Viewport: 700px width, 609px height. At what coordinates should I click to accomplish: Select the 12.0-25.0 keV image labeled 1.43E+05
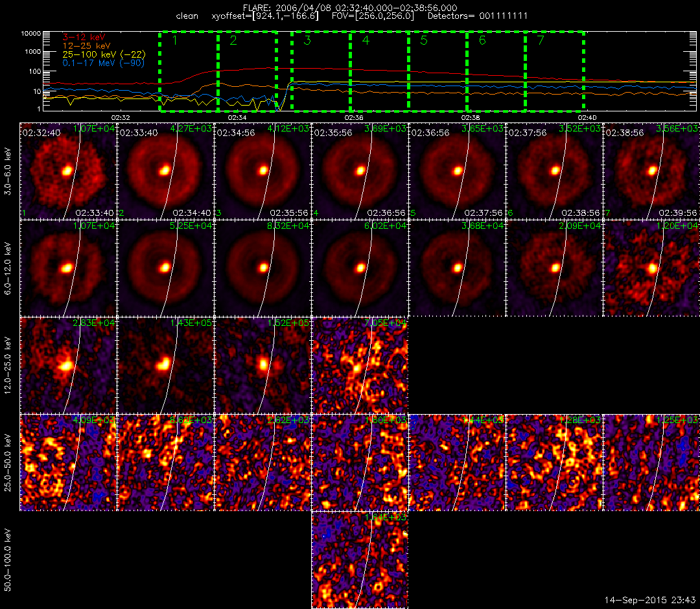[166, 366]
